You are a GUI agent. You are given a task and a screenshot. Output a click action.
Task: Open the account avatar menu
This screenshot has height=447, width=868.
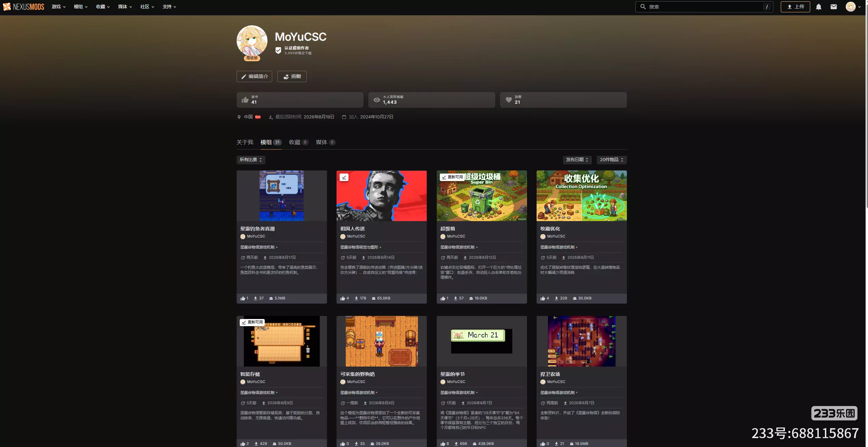(853, 7)
